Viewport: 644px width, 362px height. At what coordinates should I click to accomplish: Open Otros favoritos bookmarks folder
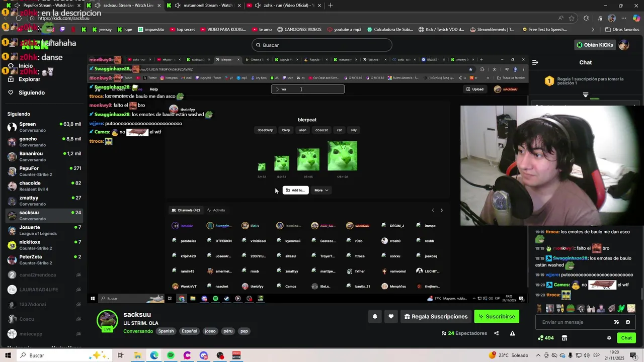(622, 30)
